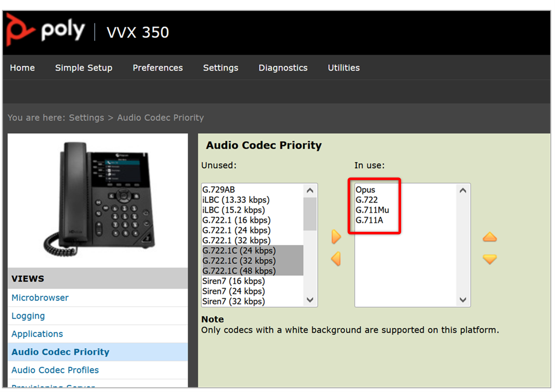
Task: Select iLBC (13.33 kbps) codec
Action: click(252, 200)
